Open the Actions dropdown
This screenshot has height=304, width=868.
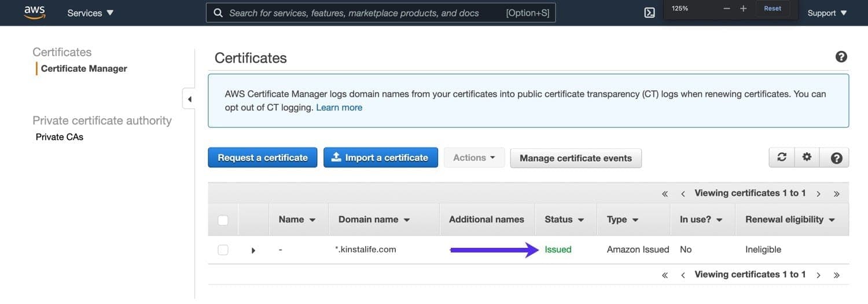click(475, 158)
